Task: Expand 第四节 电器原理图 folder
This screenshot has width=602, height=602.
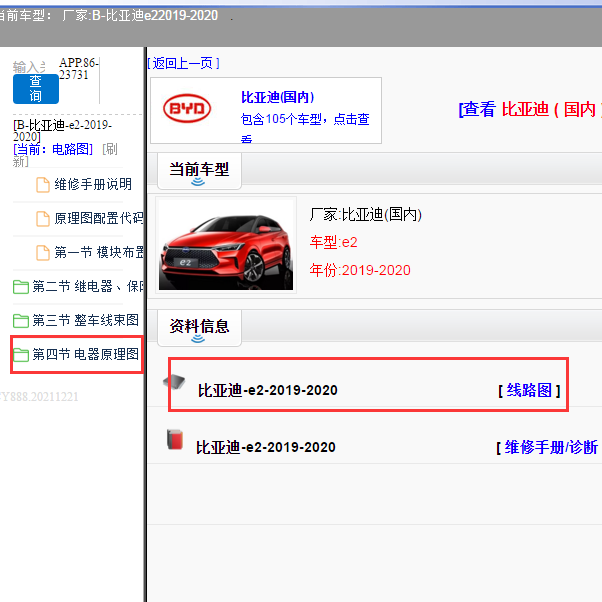Action: [85, 354]
